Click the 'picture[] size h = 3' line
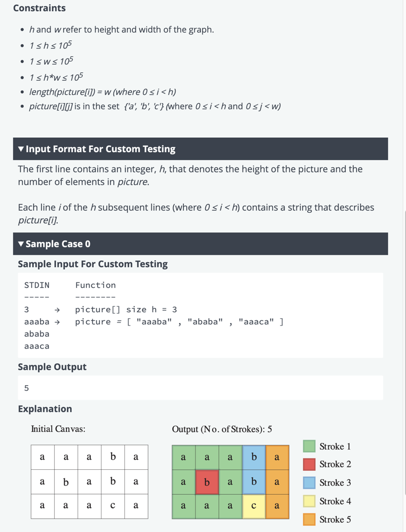Screen dimensions: 406x532 [x=126, y=310]
